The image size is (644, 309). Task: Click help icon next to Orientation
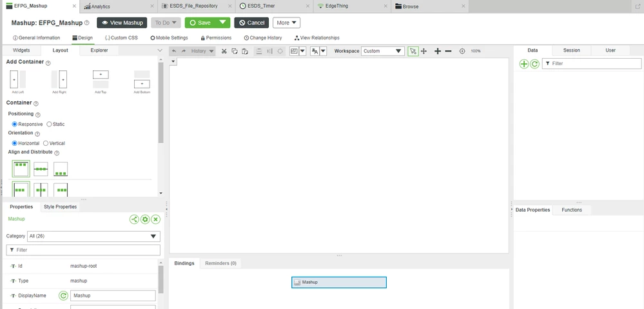(37, 134)
